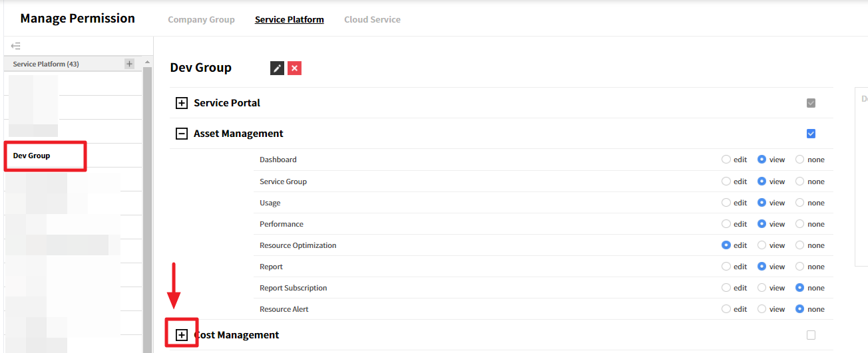
Task: Click the plus icon to add Service Platform
Action: 130,64
